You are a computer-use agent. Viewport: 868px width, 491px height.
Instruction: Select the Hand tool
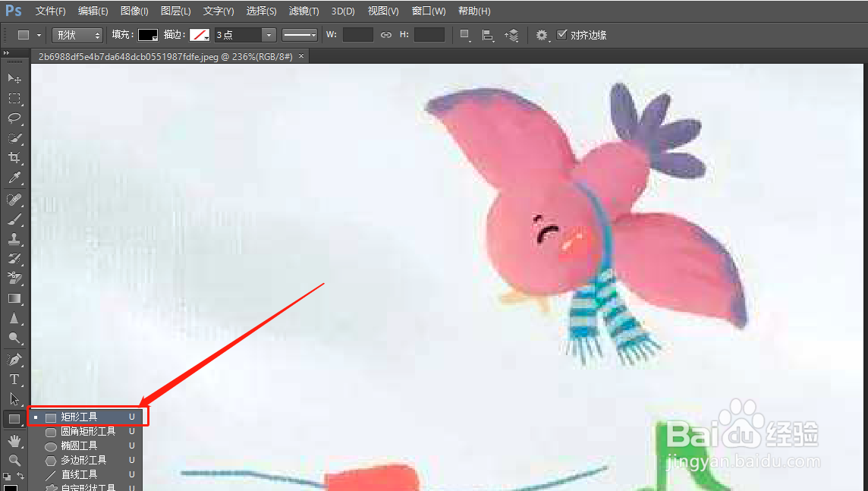pos(14,441)
